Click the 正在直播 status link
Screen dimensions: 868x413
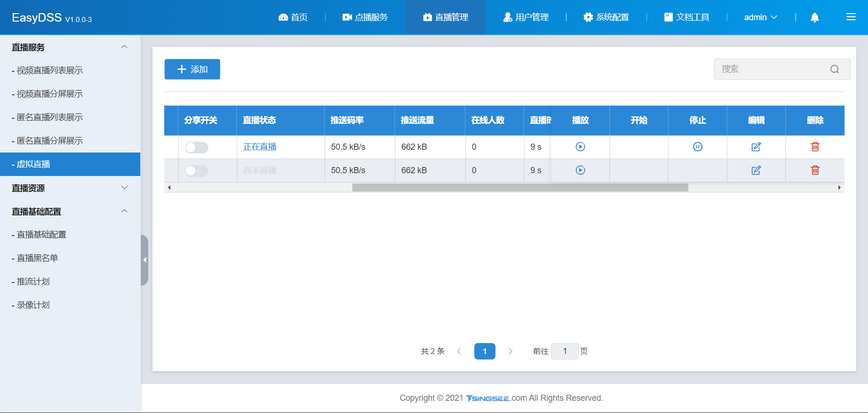pyautogui.click(x=260, y=147)
